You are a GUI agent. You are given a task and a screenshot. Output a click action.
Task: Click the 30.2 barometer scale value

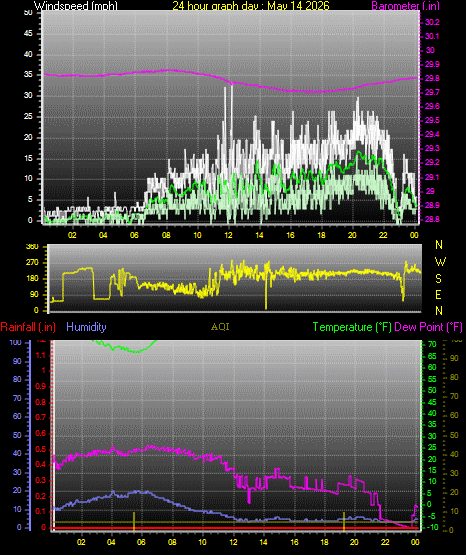[x=432, y=22]
